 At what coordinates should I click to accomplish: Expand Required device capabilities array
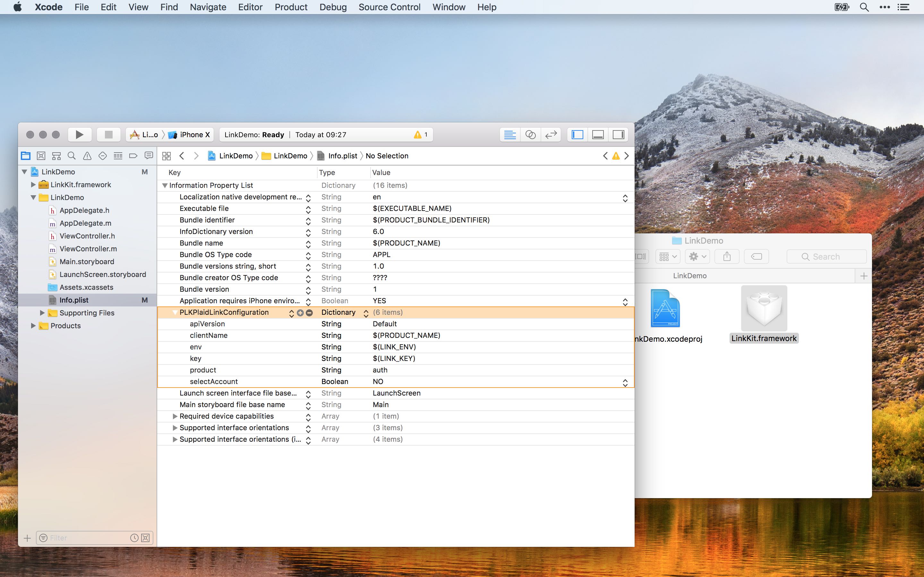click(175, 416)
